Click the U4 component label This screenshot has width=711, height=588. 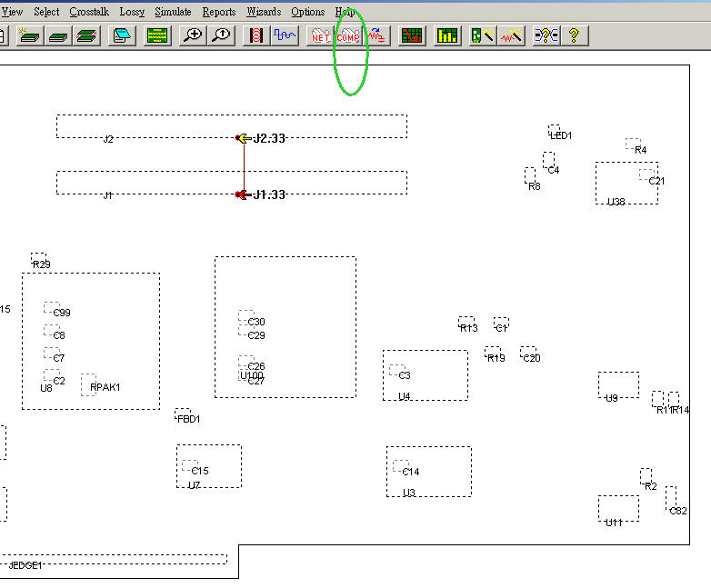(x=404, y=396)
